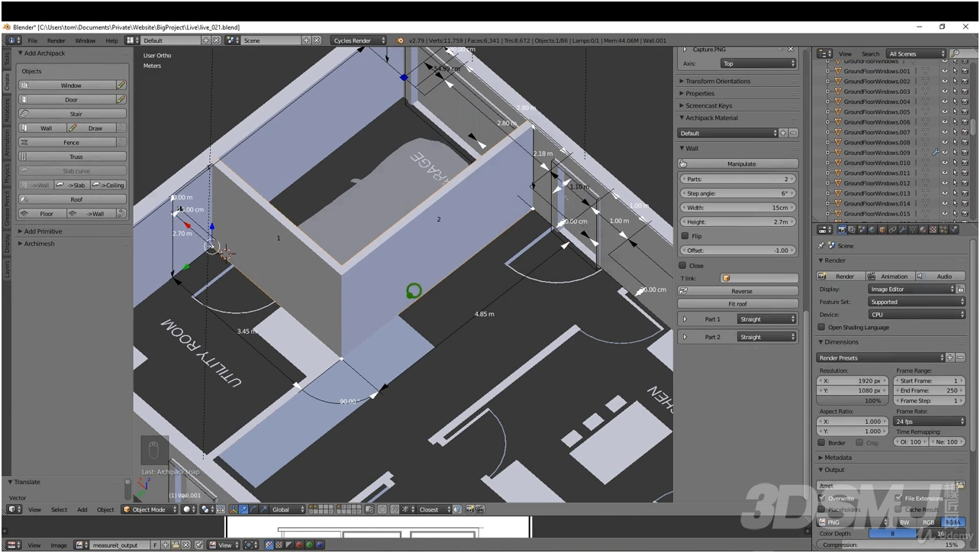Image resolution: width=980 pixels, height=553 pixels.
Task: Open the Cycles Render engine dropdown
Action: pyautogui.click(x=358, y=40)
